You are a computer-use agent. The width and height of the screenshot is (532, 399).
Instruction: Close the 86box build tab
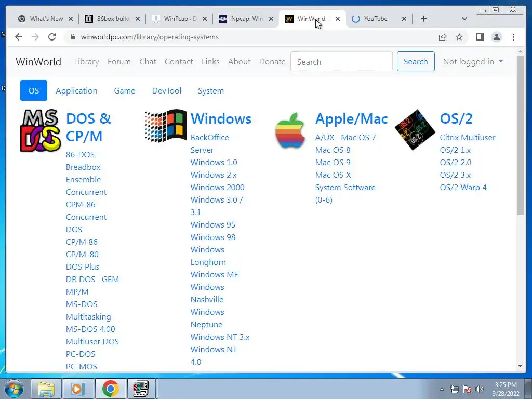(137, 19)
